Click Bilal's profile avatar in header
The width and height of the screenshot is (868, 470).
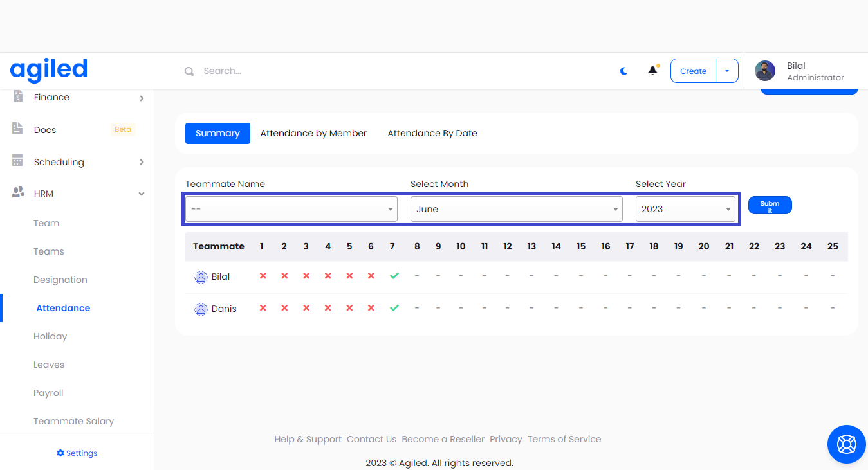click(765, 71)
